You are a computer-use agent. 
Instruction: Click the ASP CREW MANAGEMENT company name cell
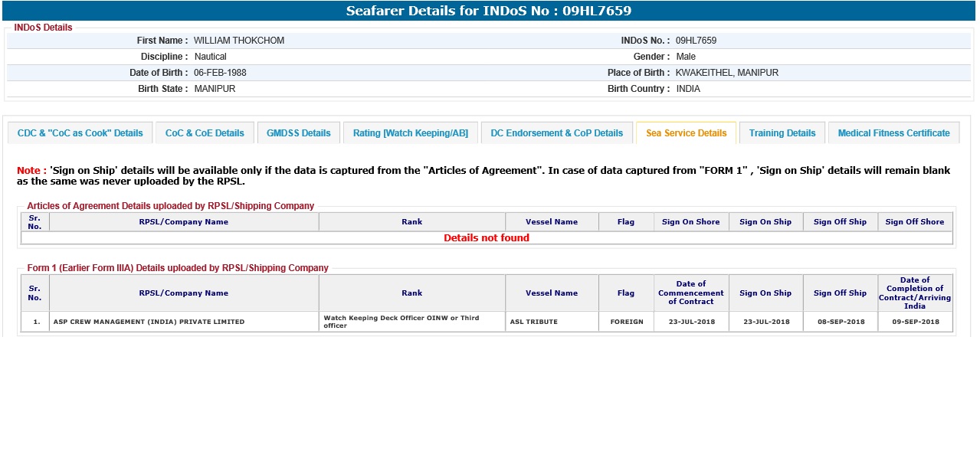pos(149,322)
